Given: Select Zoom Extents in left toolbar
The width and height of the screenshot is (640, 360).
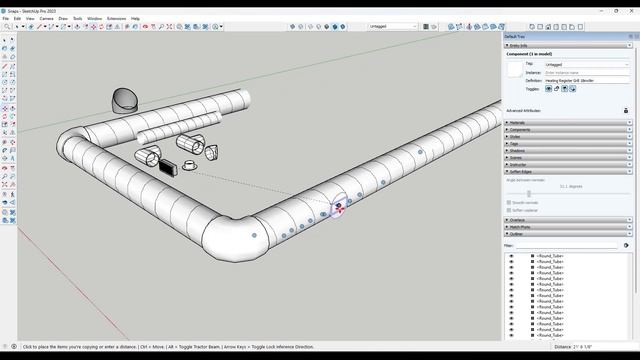Looking at the screenshot, I should pos(4,184).
